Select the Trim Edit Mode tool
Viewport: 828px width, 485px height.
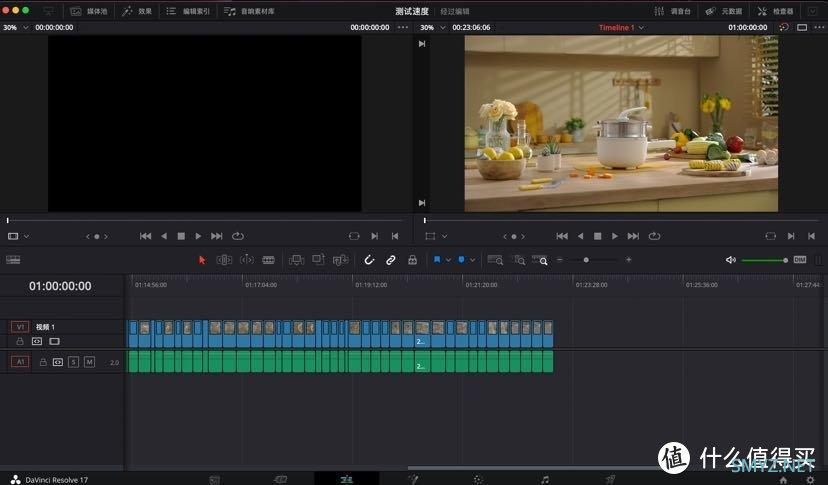[x=224, y=260]
